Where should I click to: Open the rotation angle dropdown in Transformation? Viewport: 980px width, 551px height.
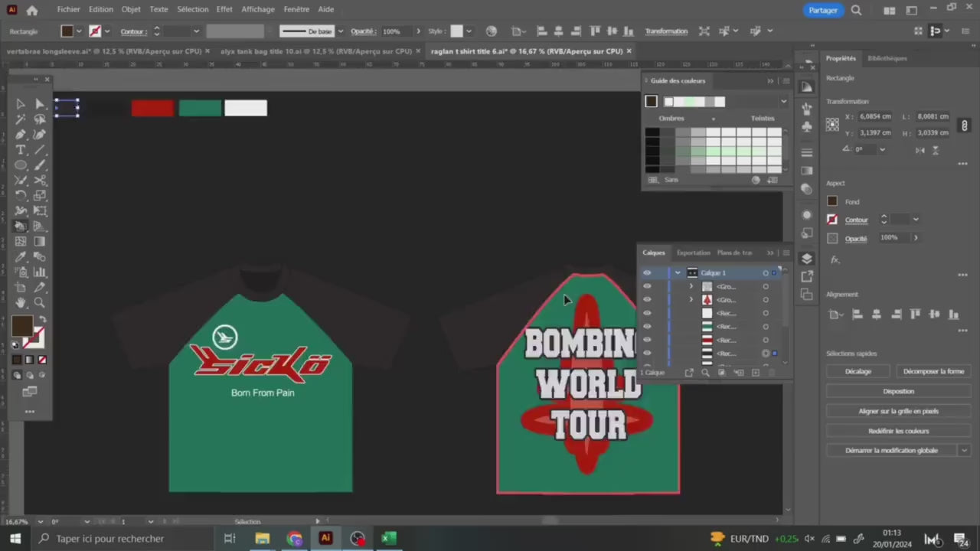tap(883, 149)
